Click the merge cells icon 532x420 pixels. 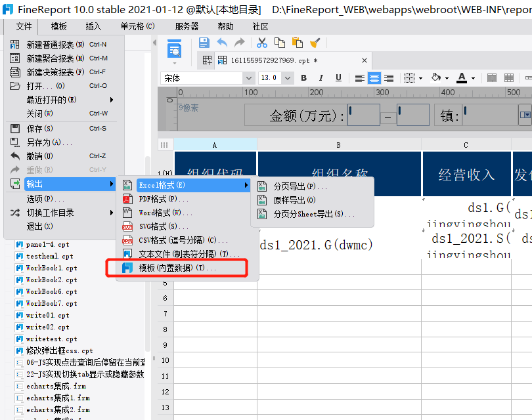point(492,78)
